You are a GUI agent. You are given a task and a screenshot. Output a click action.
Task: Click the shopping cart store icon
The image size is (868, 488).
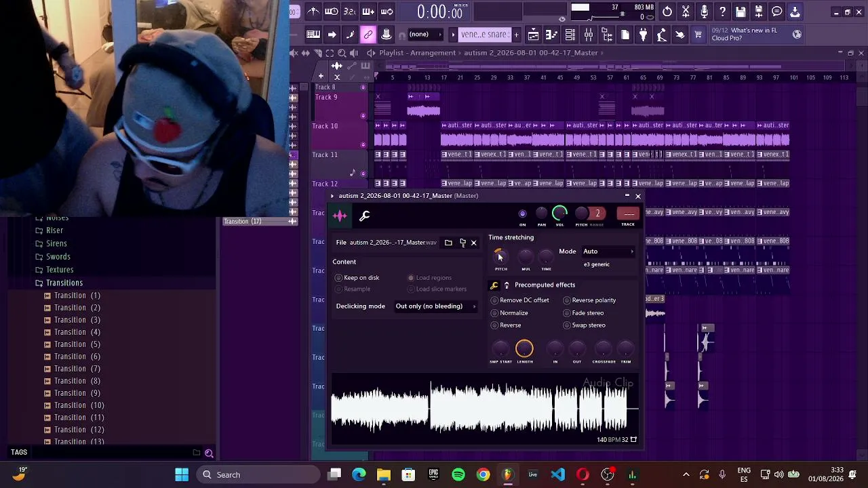click(x=698, y=35)
